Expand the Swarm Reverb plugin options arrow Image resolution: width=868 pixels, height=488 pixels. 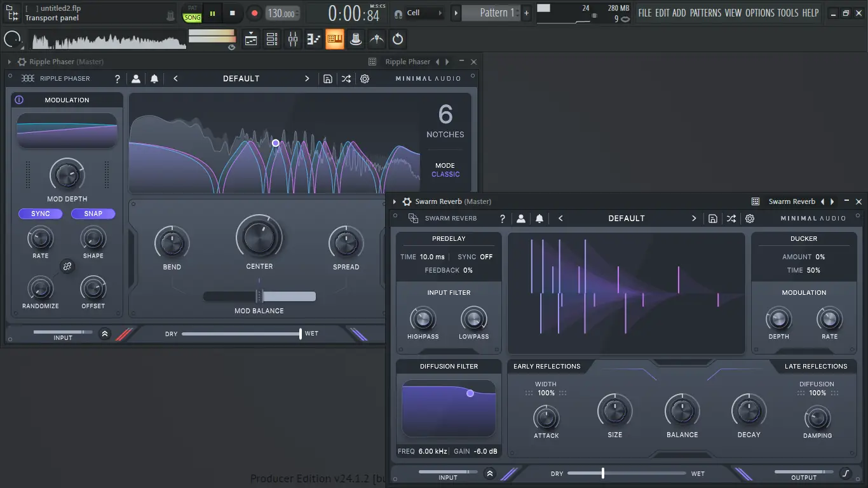tap(395, 201)
